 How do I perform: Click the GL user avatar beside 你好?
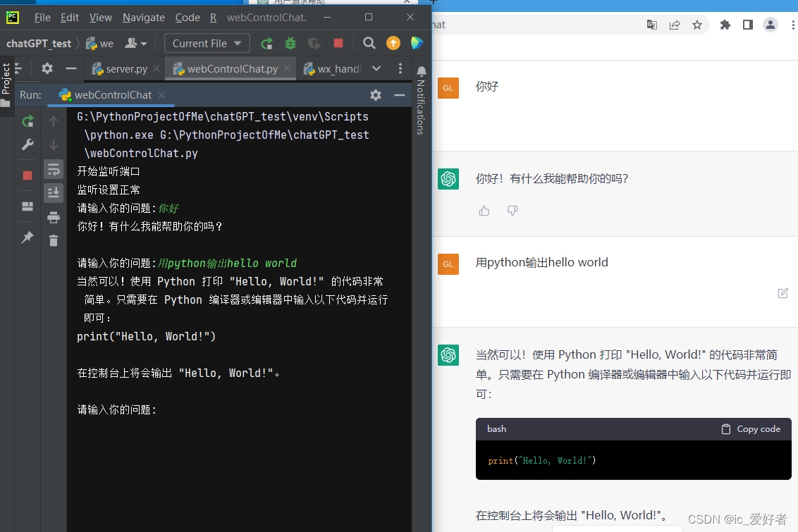click(x=448, y=88)
